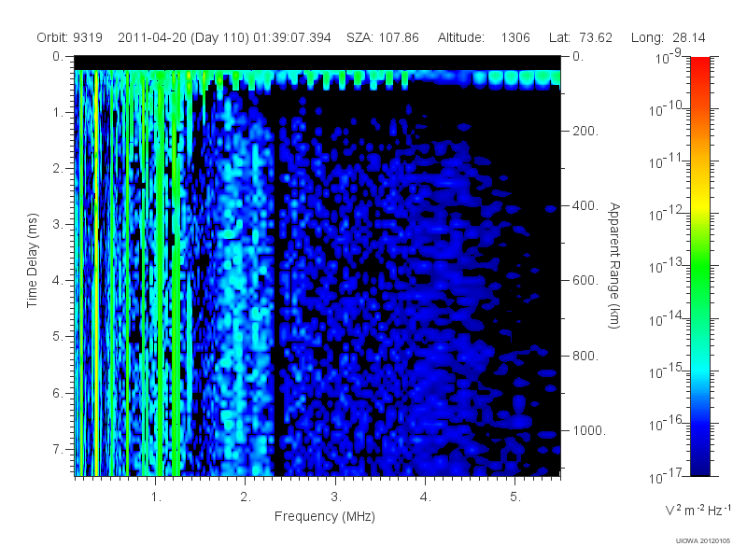Click the 10^-13 color scale label
The width and height of the screenshot is (747, 560).
[665, 266]
